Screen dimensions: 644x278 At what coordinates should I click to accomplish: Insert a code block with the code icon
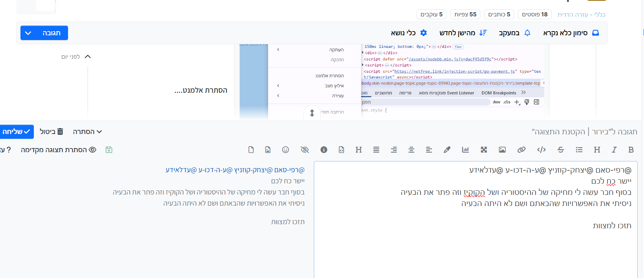click(x=541, y=150)
